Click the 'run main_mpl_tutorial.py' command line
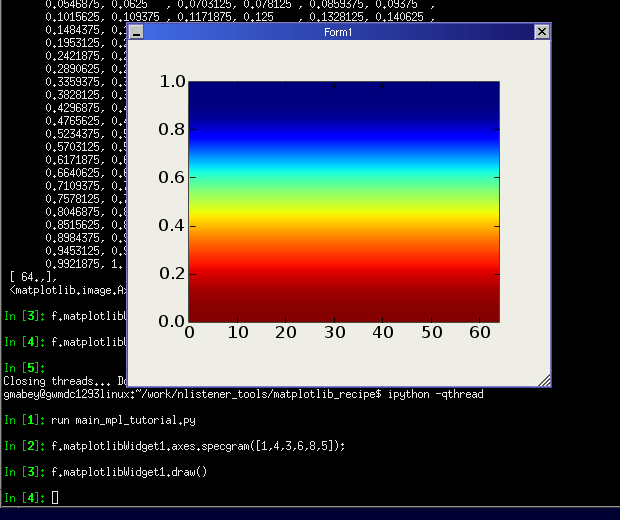 click(x=123, y=420)
